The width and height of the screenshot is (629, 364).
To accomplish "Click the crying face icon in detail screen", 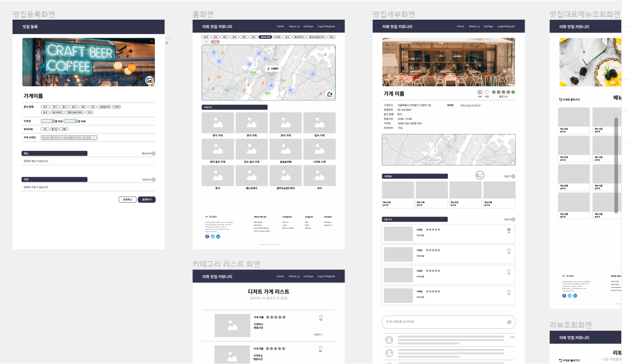I will click(x=480, y=175).
